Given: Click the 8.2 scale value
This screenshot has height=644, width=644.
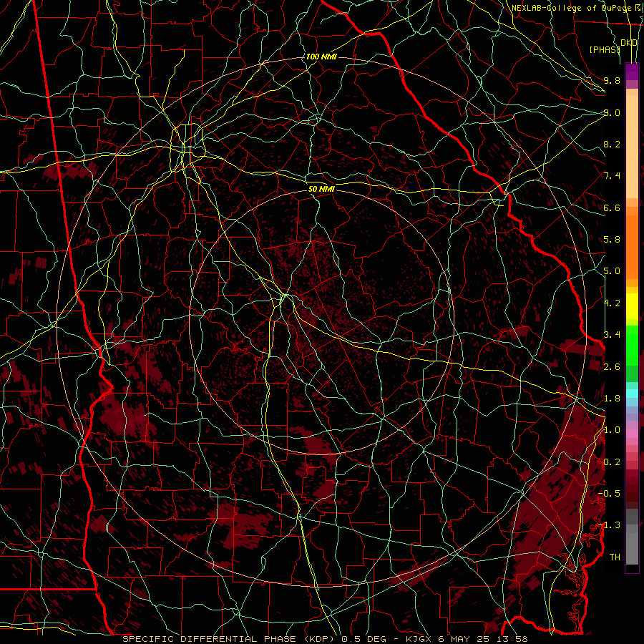Looking at the screenshot, I should [x=612, y=144].
